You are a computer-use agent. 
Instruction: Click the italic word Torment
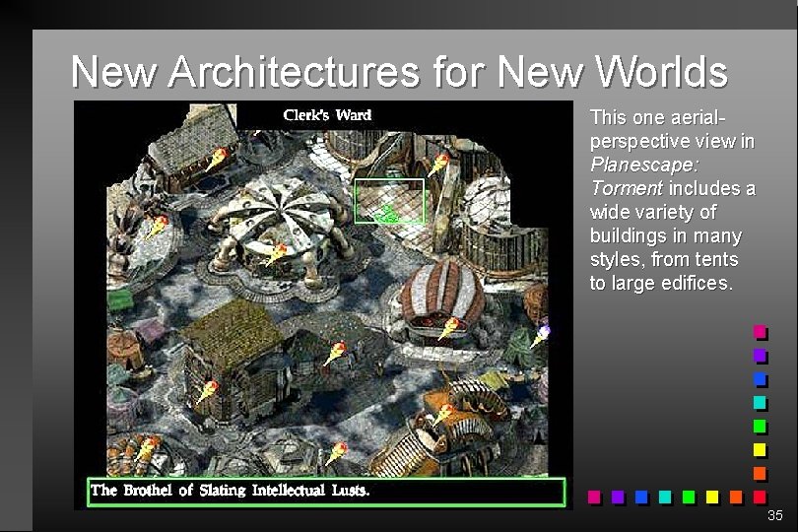click(627, 188)
